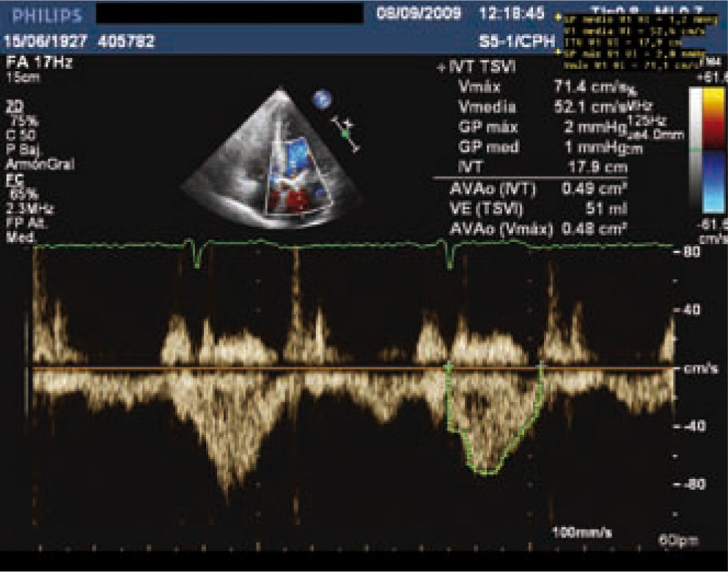Click the green caliper at trace start
The height and width of the screenshot is (572, 728).
tap(449, 364)
